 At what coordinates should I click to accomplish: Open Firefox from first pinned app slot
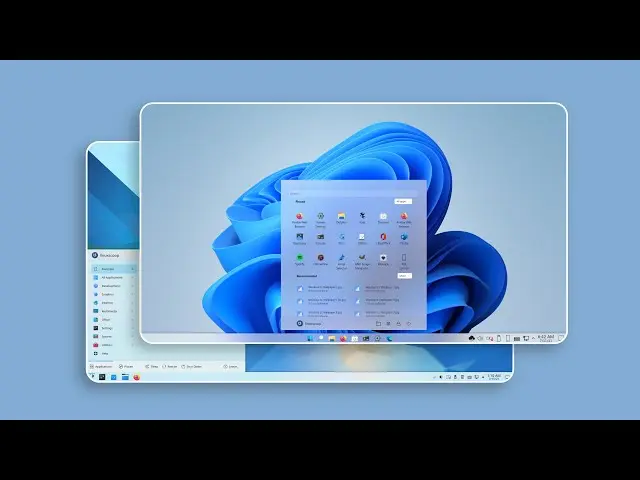click(x=300, y=216)
